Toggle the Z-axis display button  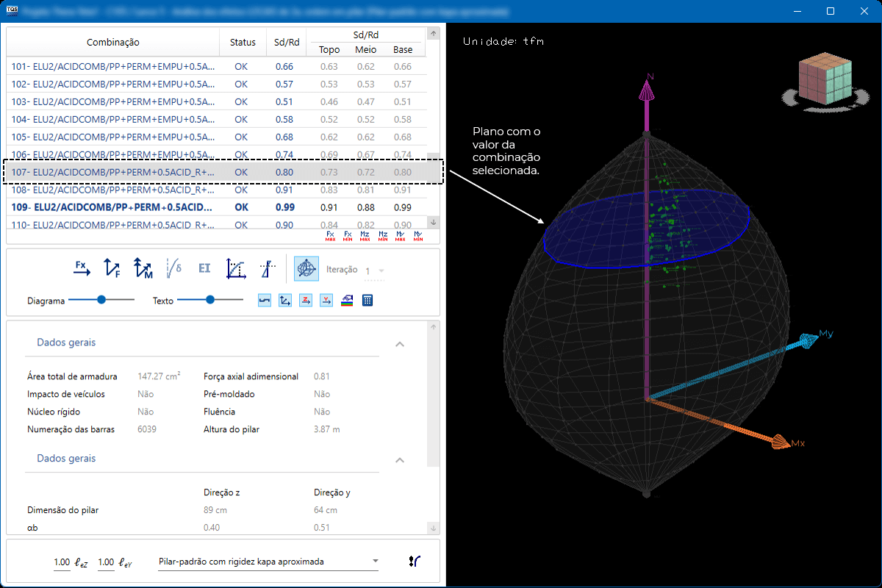click(x=306, y=300)
